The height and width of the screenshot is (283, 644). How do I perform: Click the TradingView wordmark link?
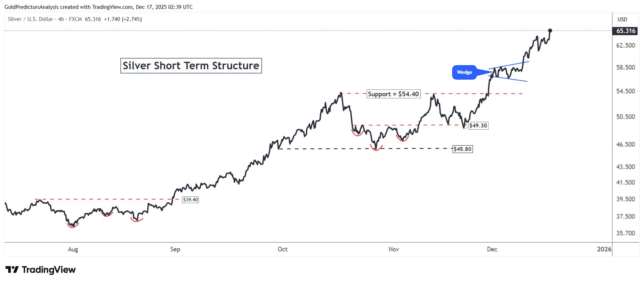[49, 270]
